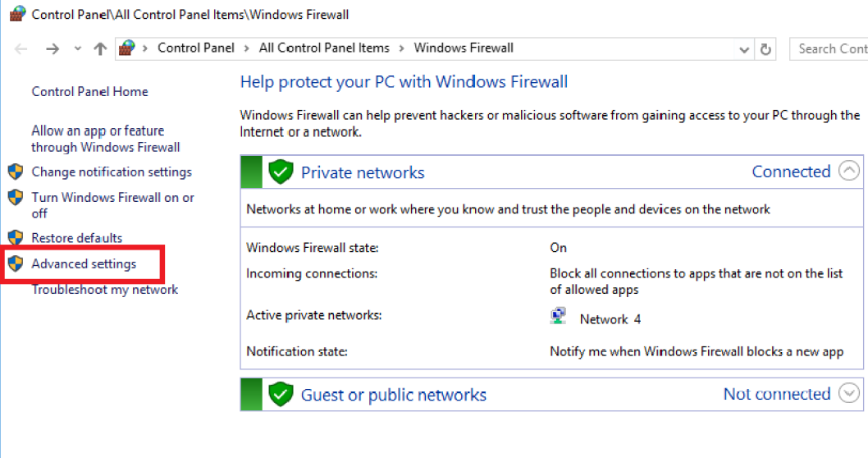Open Turn Windows Firewall on or off
The width and height of the screenshot is (868, 467).
tap(113, 205)
